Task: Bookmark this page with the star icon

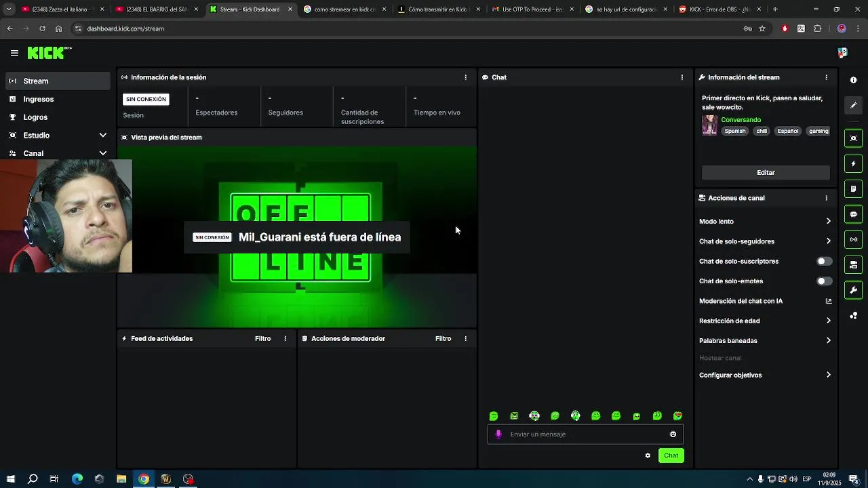Action: tap(762, 28)
